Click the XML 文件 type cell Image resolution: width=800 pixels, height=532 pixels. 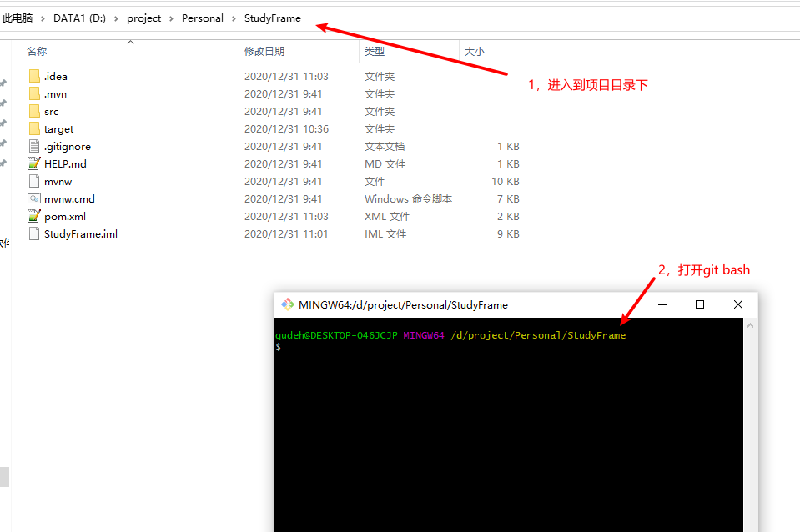tap(387, 216)
